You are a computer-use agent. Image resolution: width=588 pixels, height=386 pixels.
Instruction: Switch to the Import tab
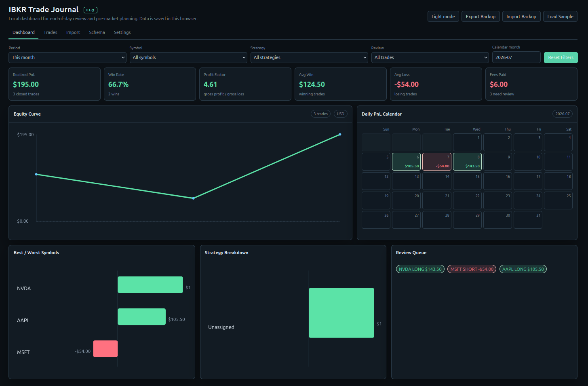pyautogui.click(x=73, y=32)
